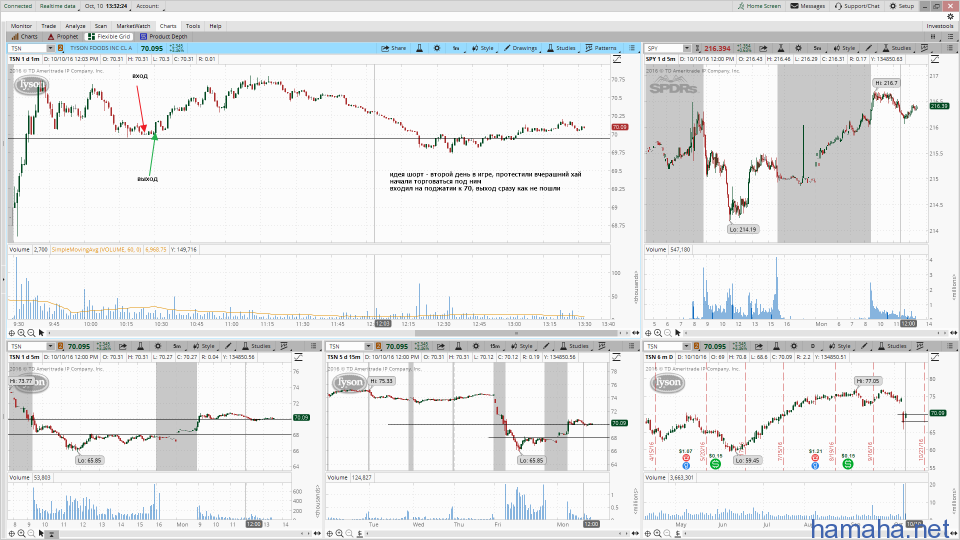Click the zoom-out magnifier under the main TSN chart

point(31,332)
